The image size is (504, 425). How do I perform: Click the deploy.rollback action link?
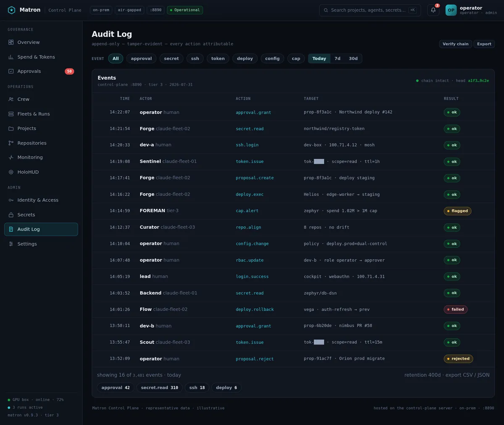point(255,310)
